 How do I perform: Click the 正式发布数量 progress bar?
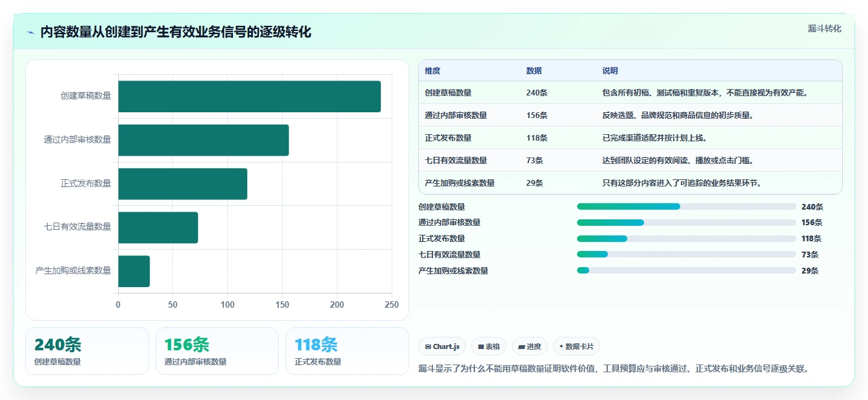(x=686, y=239)
